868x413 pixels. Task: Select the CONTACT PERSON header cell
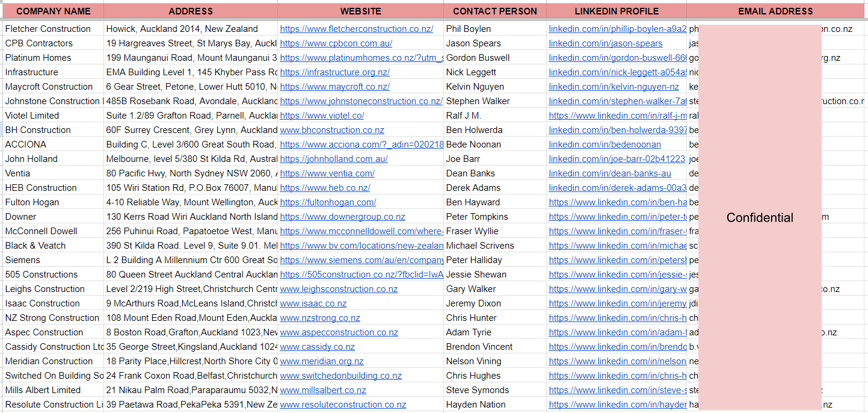click(495, 11)
